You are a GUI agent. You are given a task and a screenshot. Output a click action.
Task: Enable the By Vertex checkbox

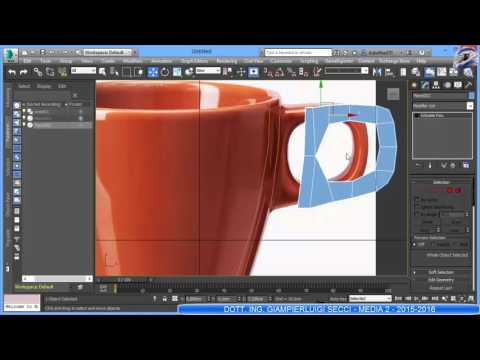click(x=417, y=199)
